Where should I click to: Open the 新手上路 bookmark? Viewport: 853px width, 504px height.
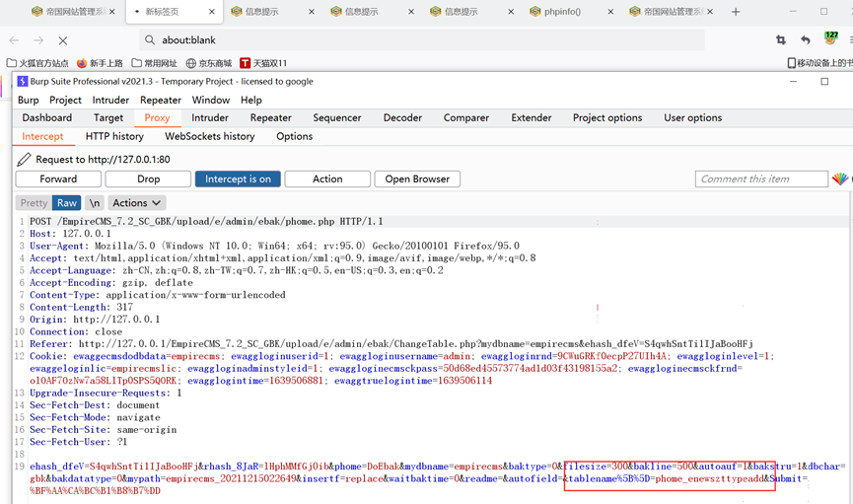[100, 63]
